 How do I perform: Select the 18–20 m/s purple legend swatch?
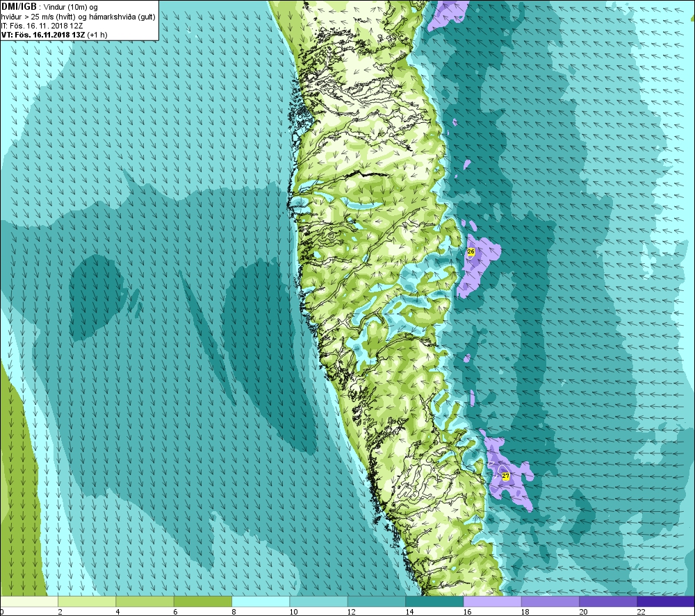tap(550, 601)
